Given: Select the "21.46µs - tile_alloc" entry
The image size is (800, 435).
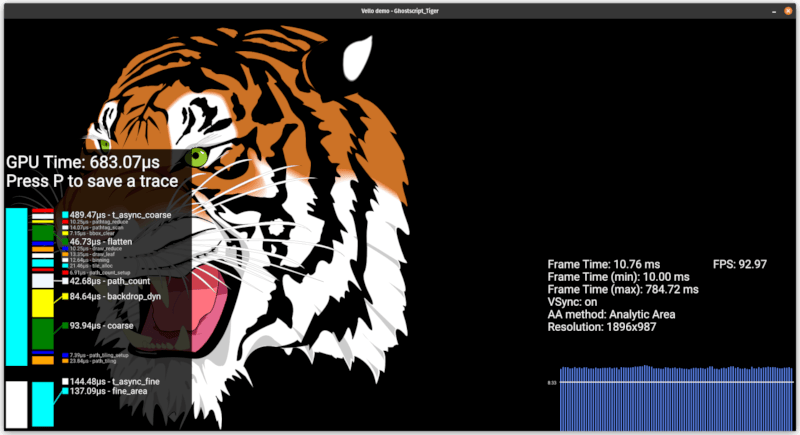Looking at the screenshot, I should 91,266.
